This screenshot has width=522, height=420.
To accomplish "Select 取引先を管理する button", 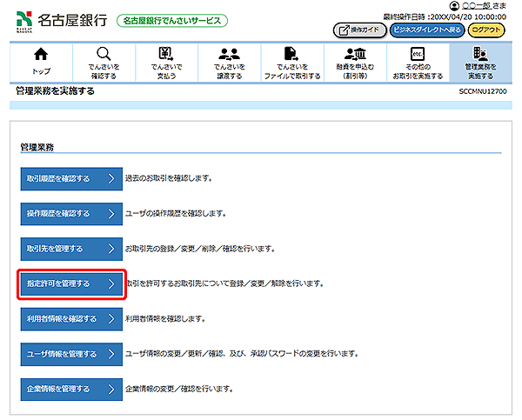I will (71, 249).
